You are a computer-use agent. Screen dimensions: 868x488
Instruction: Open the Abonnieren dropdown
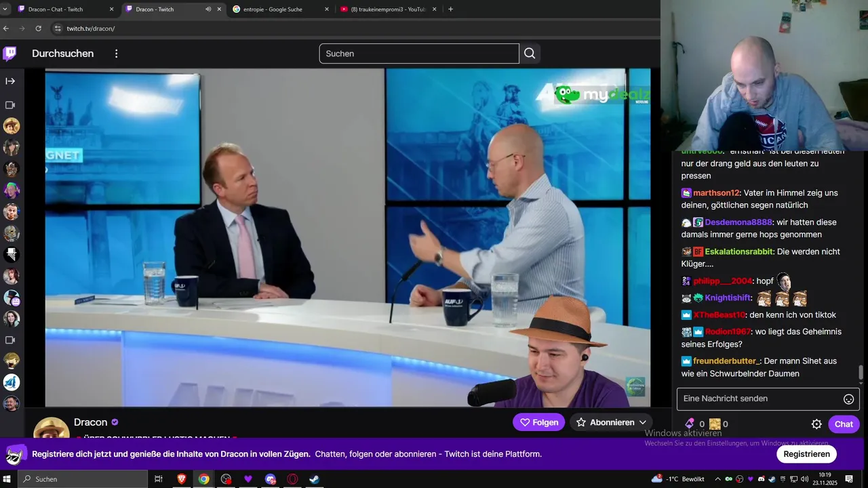[x=611, y=422]
